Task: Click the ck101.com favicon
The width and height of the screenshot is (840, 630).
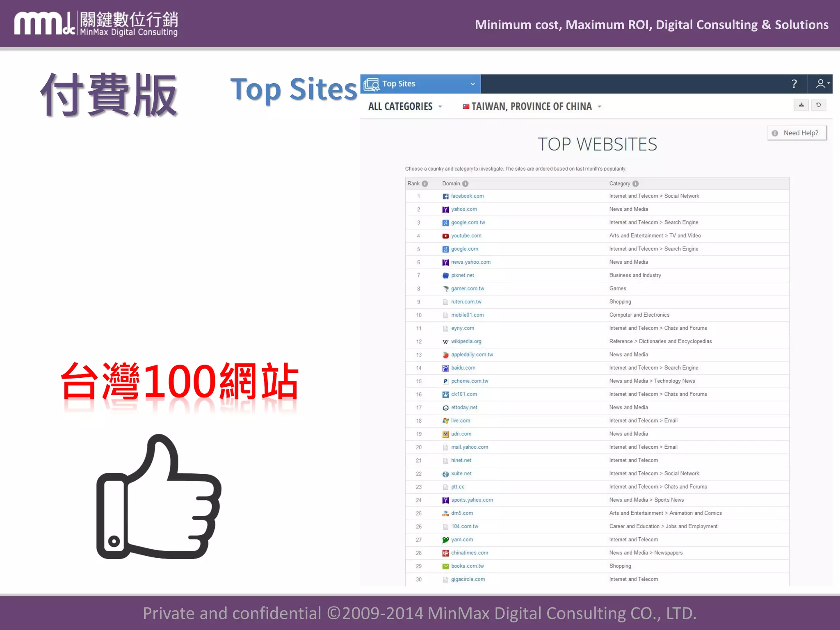Action: coord(445,395)
